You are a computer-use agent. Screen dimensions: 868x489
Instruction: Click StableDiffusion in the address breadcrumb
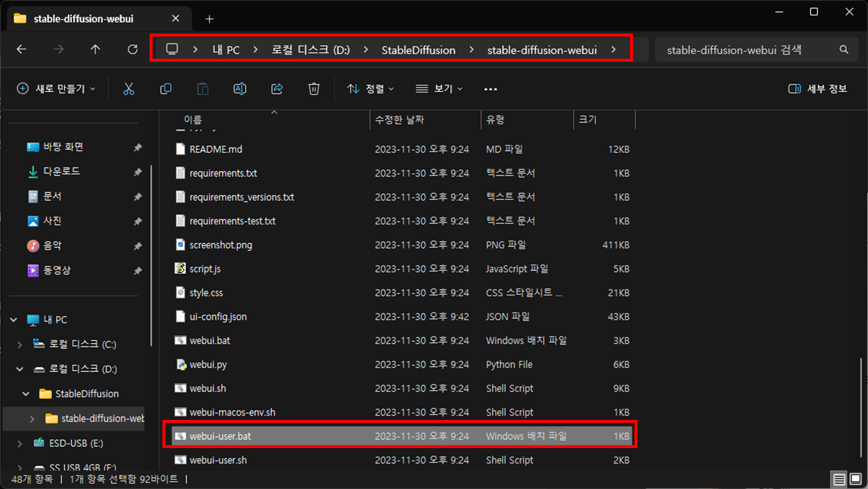click(418, 50)
